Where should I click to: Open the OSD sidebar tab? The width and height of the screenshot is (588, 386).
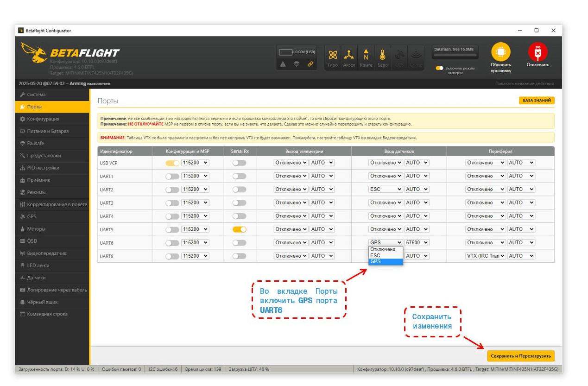52,241
